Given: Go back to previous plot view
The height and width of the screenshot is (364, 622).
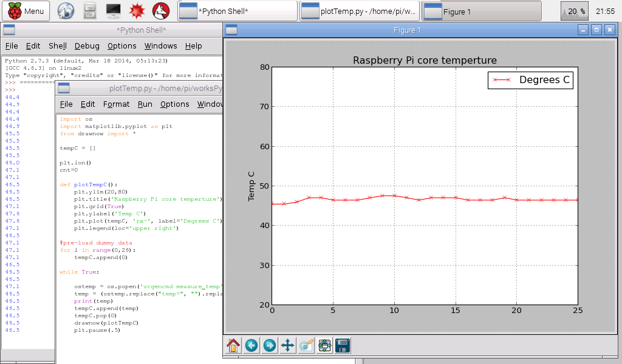Looking at the screenshot, I should click(x=251, y=345).
